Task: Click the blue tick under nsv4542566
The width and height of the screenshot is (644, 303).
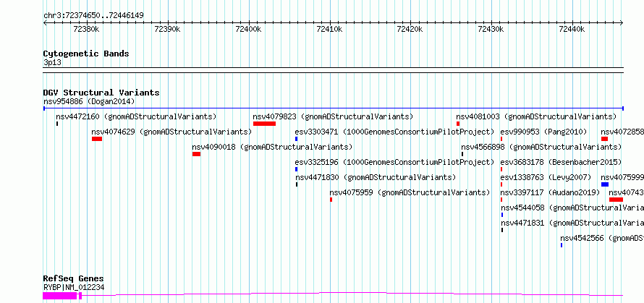Action: [562, 245]
